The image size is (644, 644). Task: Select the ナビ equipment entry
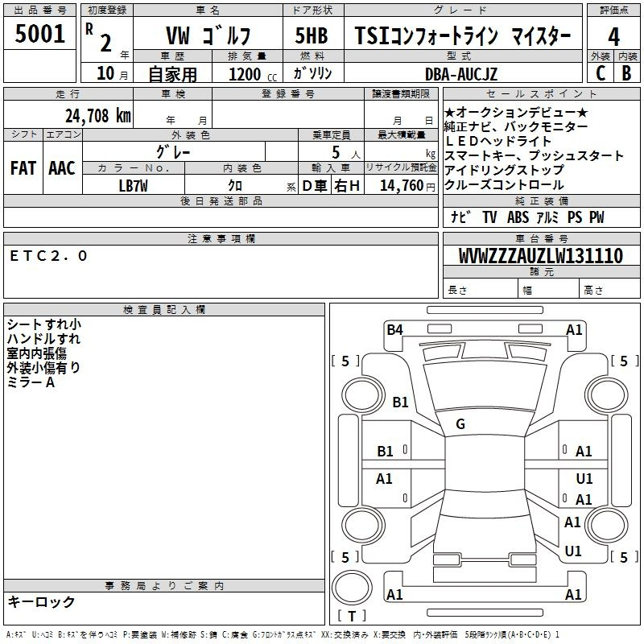point(460,217)
